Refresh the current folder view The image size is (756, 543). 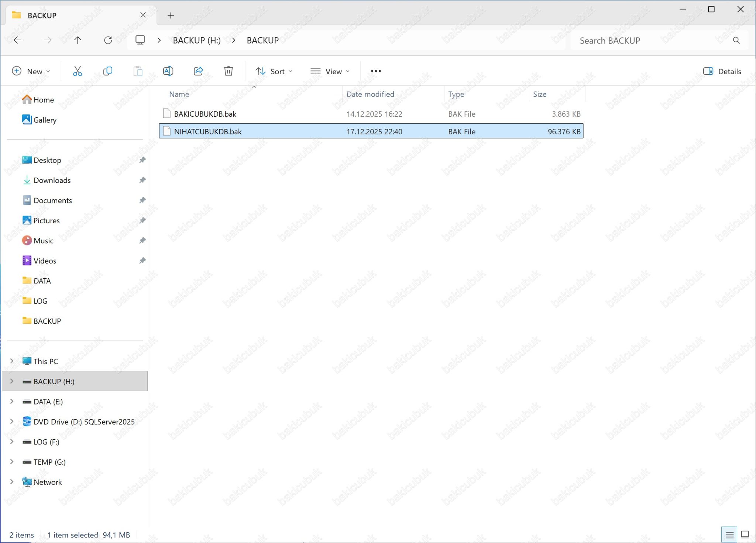(x=108, y=40)
